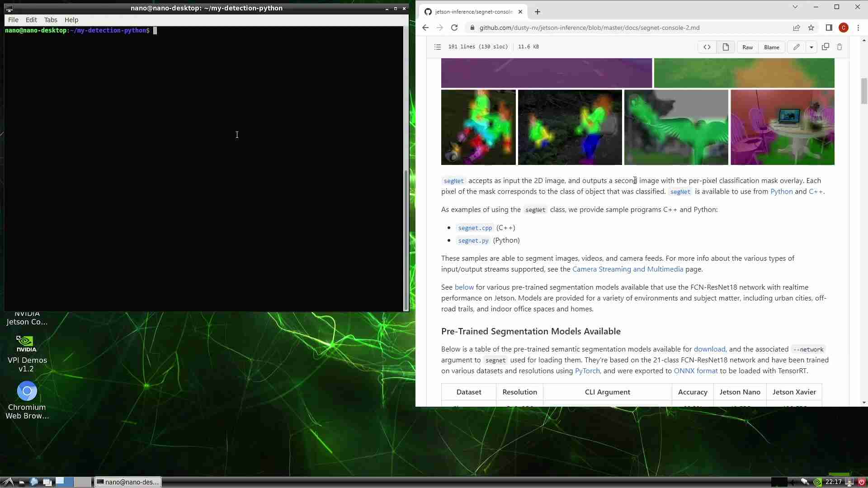
Task: Click the delete file trash icon
Action: pos(840,47)
